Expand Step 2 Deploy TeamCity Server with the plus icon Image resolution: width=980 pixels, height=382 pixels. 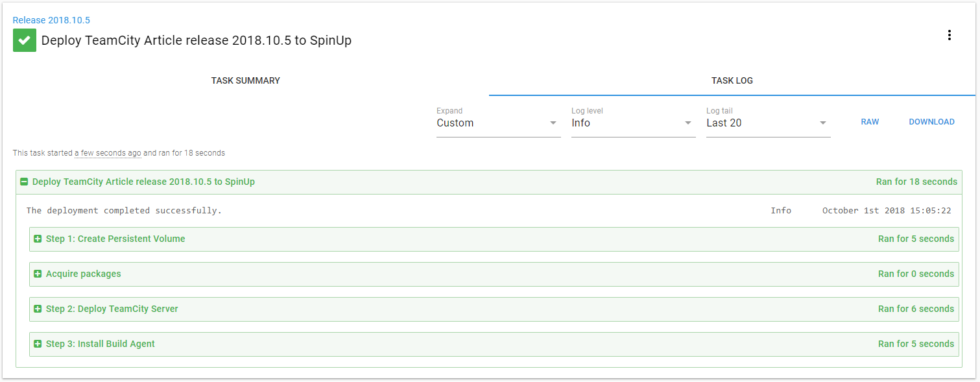pyautogui.click(x=38, y=309)
